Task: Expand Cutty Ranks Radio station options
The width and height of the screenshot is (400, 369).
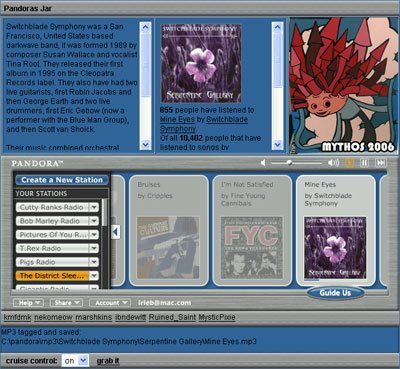Action: [94, 207]
